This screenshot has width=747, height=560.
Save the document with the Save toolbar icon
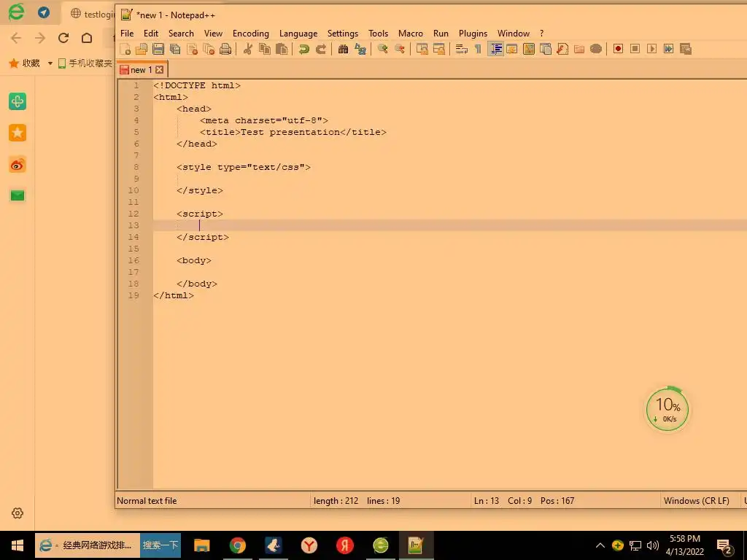coord(158,49)
